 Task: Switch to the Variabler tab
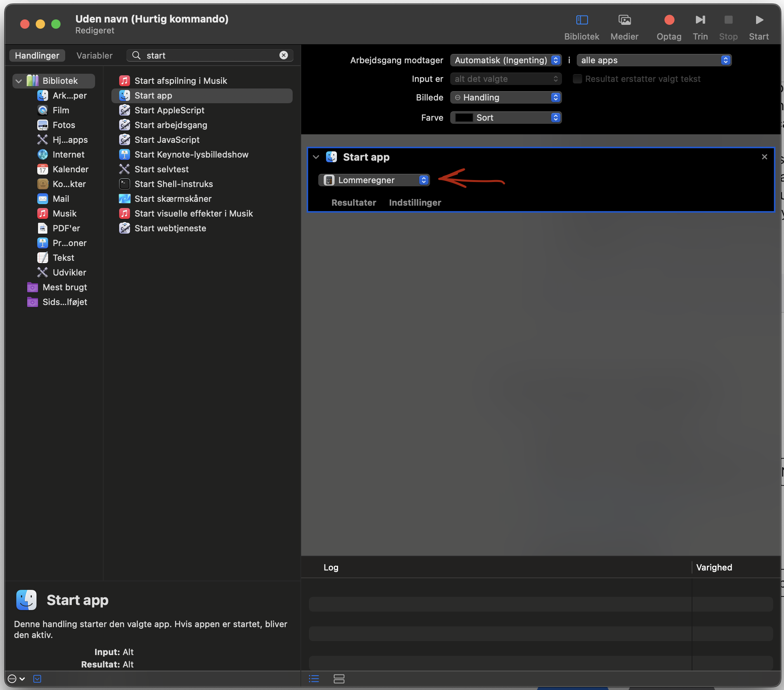(94, 55)
